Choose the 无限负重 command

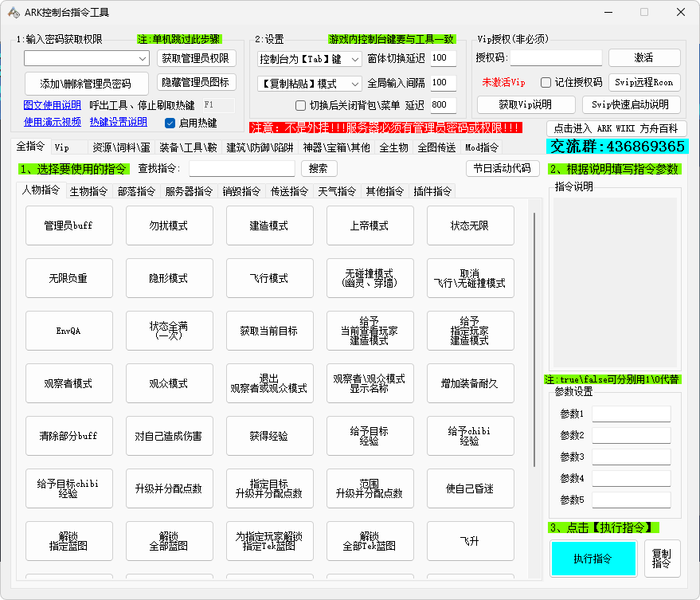coord(69,278)
